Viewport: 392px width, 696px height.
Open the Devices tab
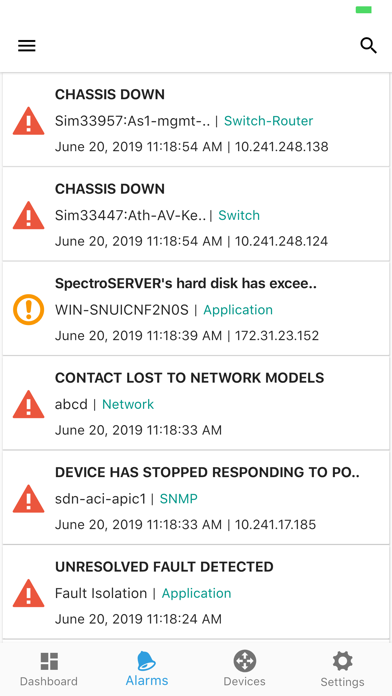[x=245, y=669]
